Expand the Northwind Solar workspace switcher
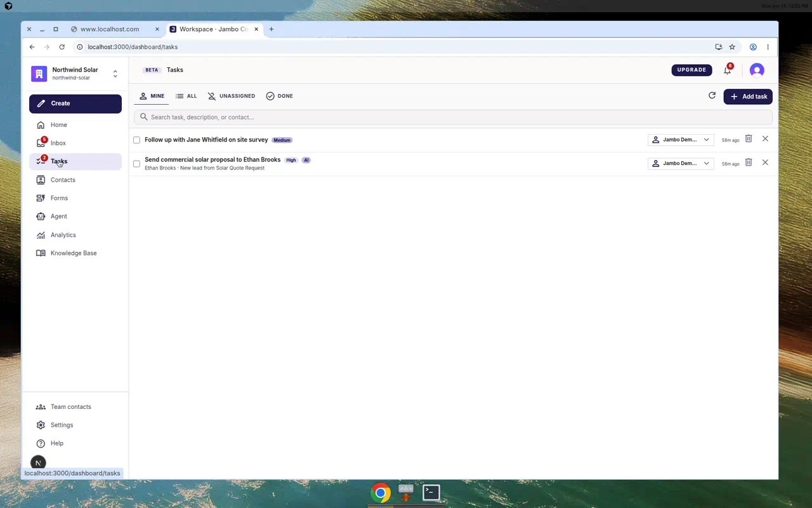This screenshot has width=812, height=508. pyautogui.click(x=115, y=74)
